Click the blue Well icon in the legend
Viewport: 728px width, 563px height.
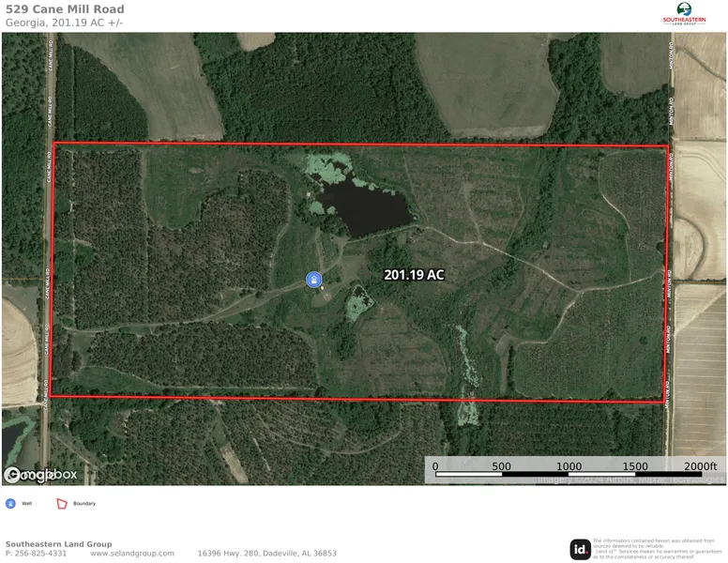pos(10,504)
